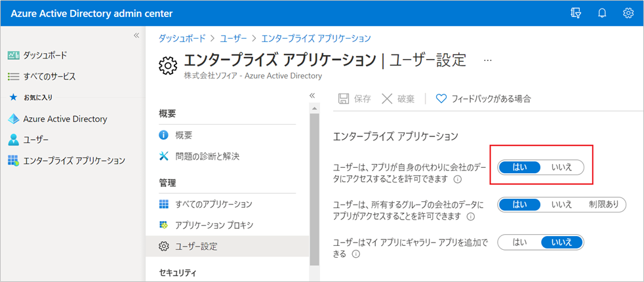Click the すべてのサービス list icon
Viewport: 644px width, 282px height.
coord(14,76)
